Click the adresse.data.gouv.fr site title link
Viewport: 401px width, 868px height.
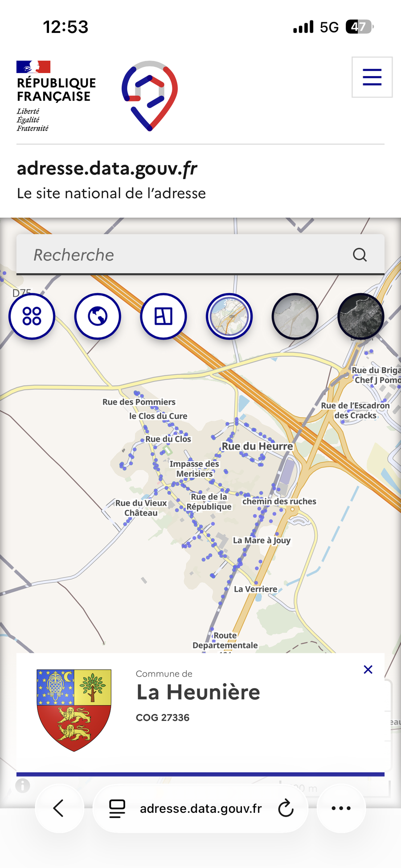107,169
